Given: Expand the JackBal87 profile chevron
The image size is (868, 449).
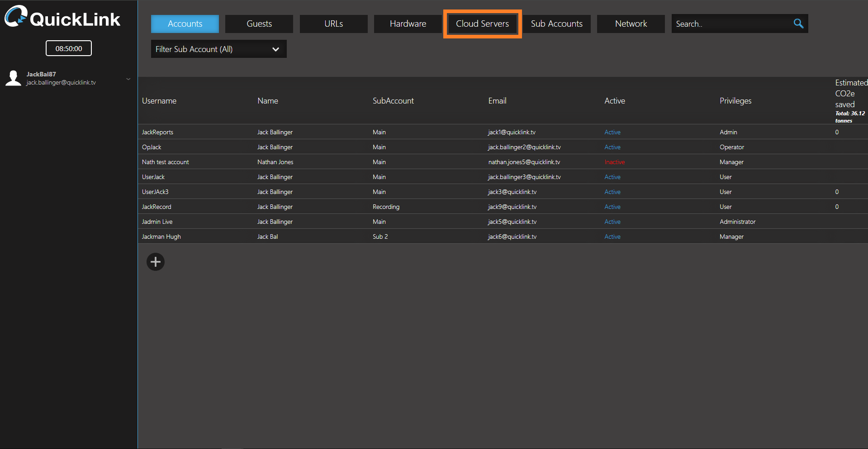Looking at the screenshot, I should coord(128,79).
